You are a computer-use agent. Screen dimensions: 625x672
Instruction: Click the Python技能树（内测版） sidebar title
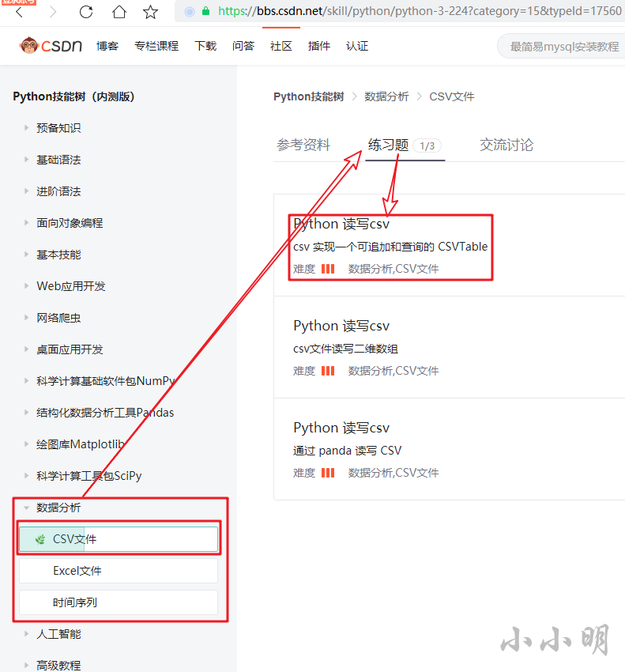click(x=73, y=96)
